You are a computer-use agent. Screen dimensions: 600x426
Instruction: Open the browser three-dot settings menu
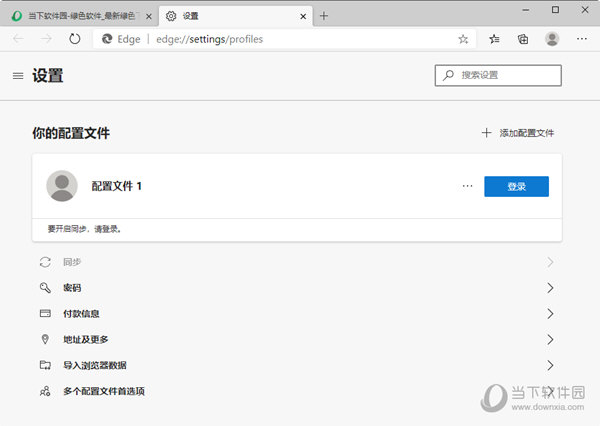coord(582,39)
